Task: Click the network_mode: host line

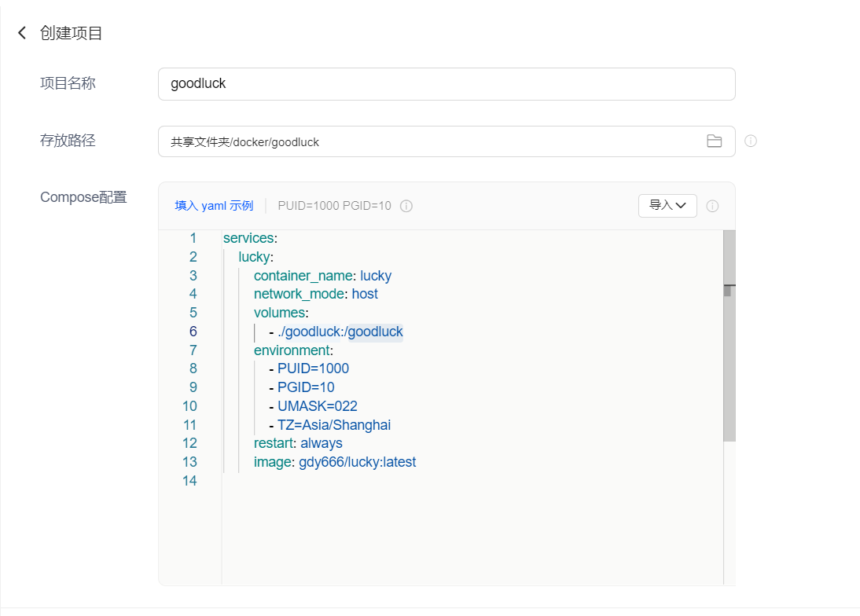Action: pyautogui.click(x=315, y=294)
